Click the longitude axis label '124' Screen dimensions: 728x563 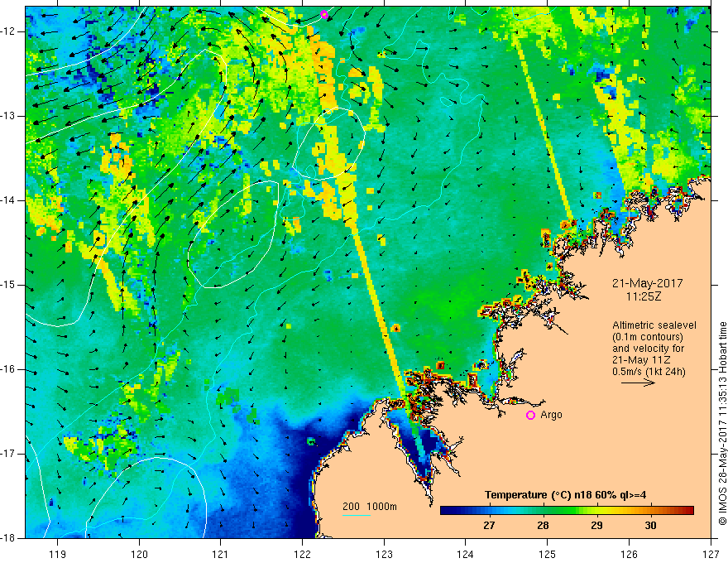point(465,554)
